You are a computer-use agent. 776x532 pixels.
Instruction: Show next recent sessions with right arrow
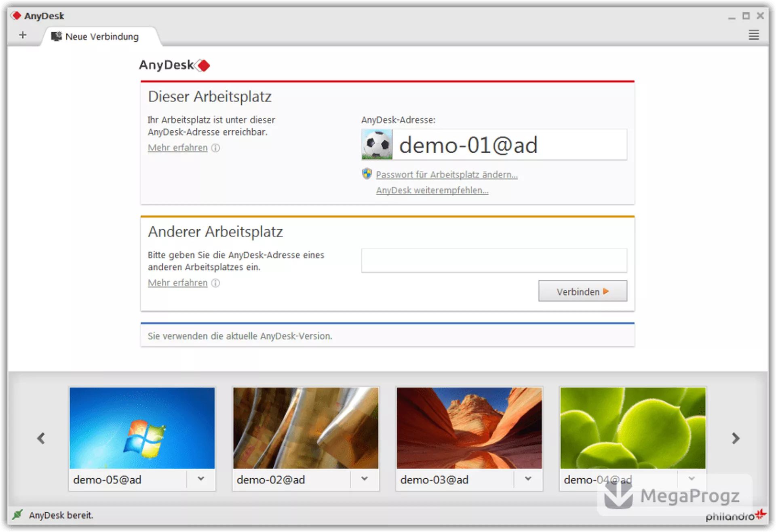pyautogui.click(x=736, y=438)
